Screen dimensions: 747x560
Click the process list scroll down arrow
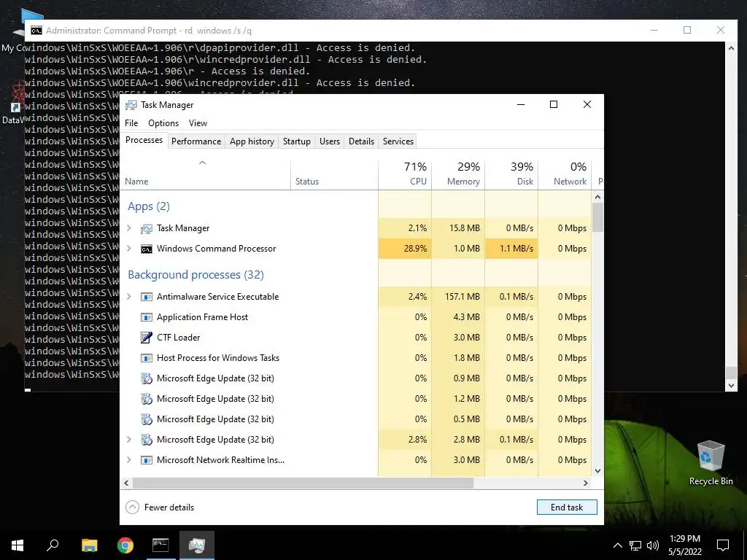pos(598,471)
